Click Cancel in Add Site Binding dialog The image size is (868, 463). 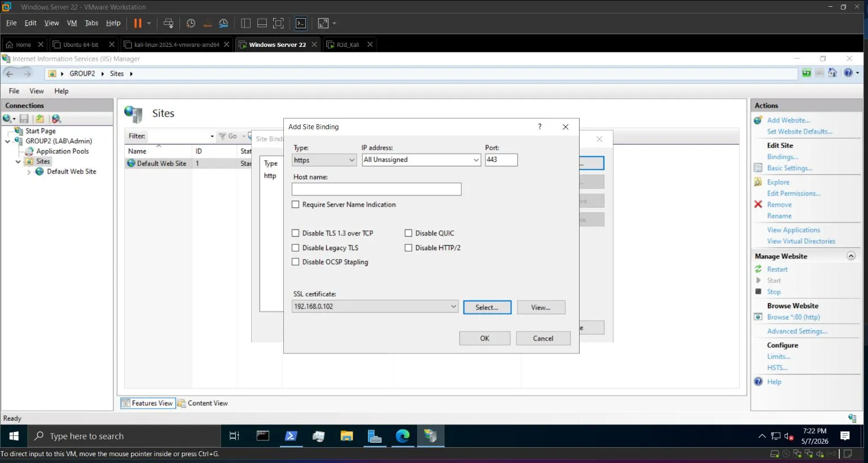click(543, 338)
